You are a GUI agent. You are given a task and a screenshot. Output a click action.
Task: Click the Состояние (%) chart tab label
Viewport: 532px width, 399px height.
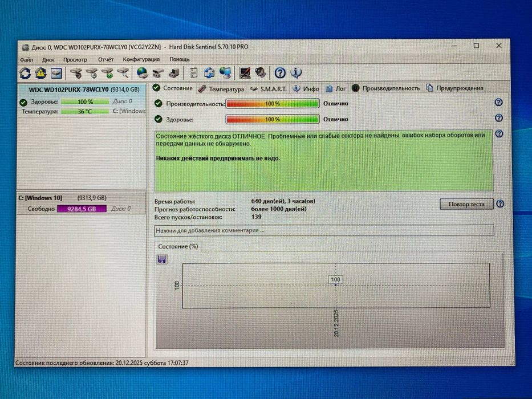[x=178, y=246]
